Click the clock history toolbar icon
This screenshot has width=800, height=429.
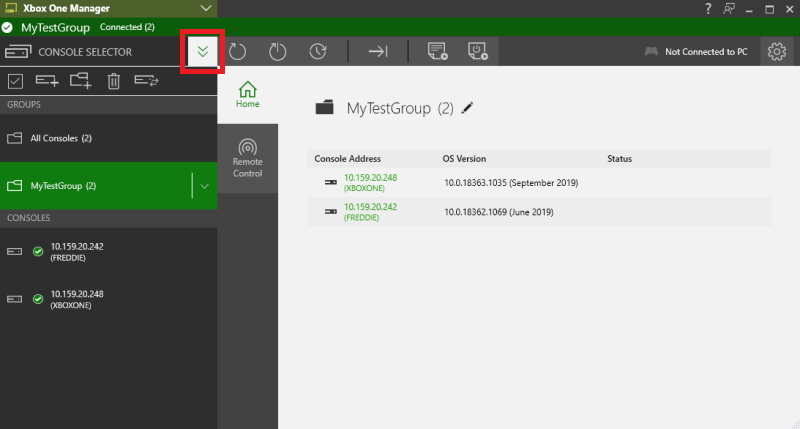[318, 52]
